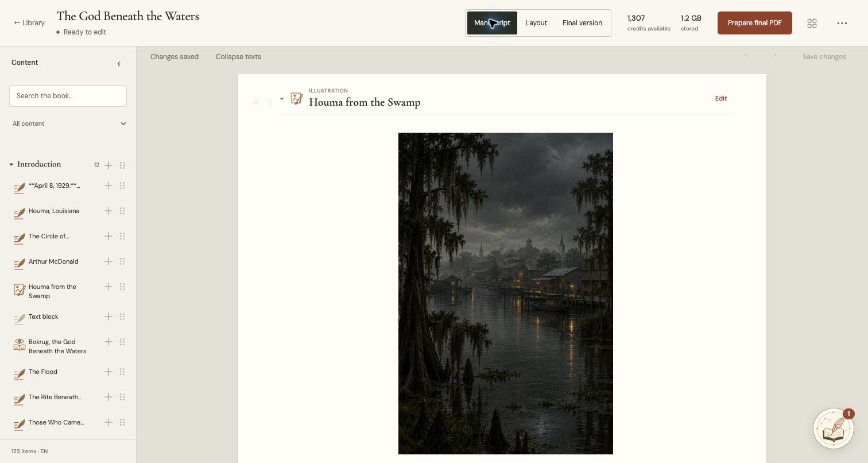Click the Save changes button
The height and width of the screenshot is (463, 868).
coord(824,57)
